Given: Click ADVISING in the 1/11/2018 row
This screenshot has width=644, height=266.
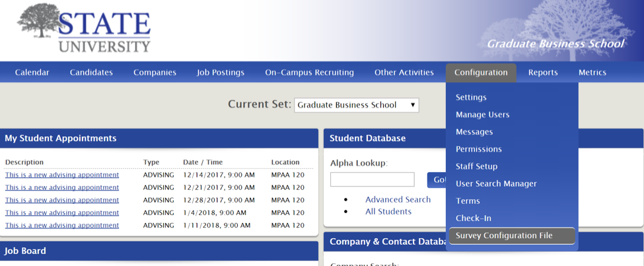Looking at the screenshot, I should tap(159, 226).
